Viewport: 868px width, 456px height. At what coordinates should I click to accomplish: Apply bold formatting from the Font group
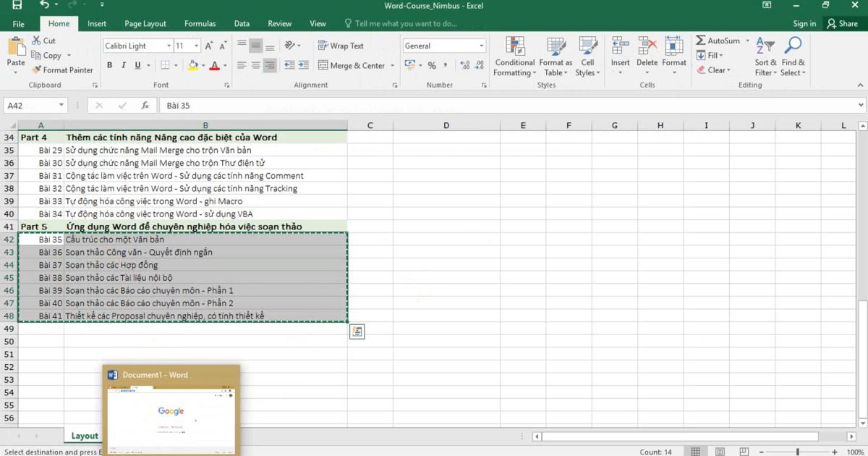tap(109, 64)
